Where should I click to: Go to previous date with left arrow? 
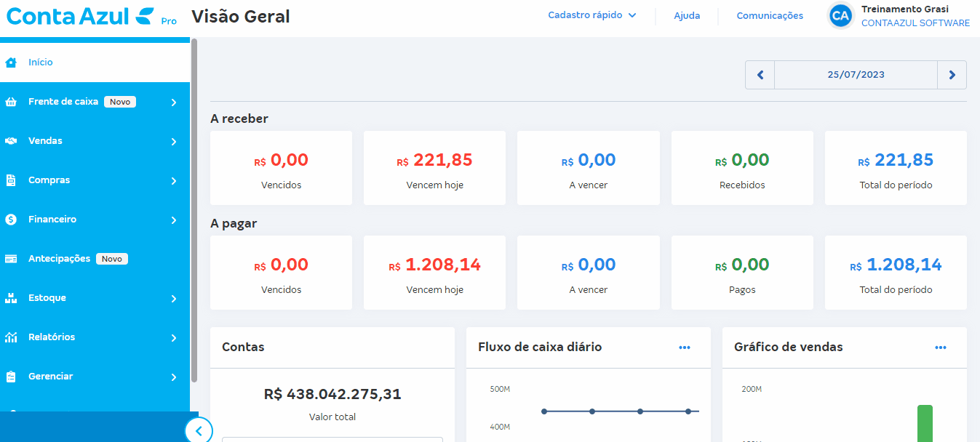pyautogui.click(x=760, y=75)
